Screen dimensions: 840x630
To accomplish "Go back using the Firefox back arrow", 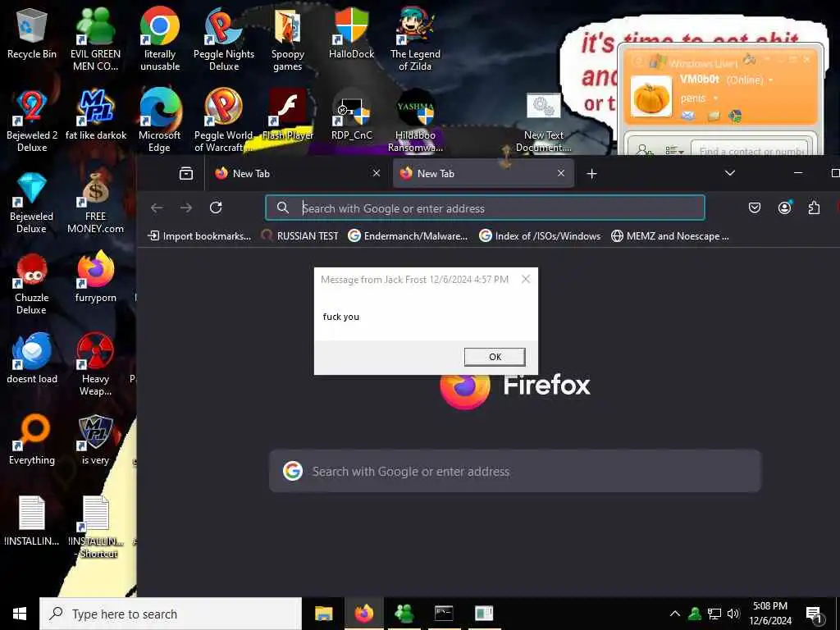I will tap(157, 208).
